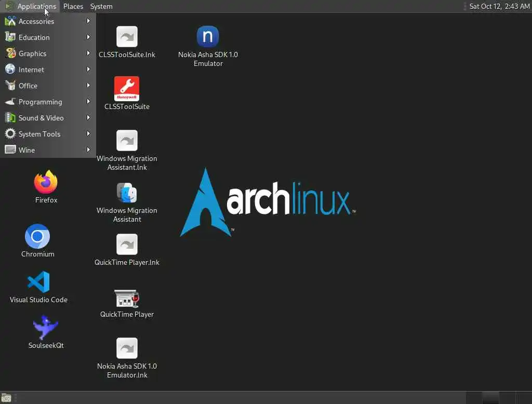The height and width of the screenshot is (404, 532).
Task: Open the Firefox desktop icon
Action: click(x=46, y=182)
